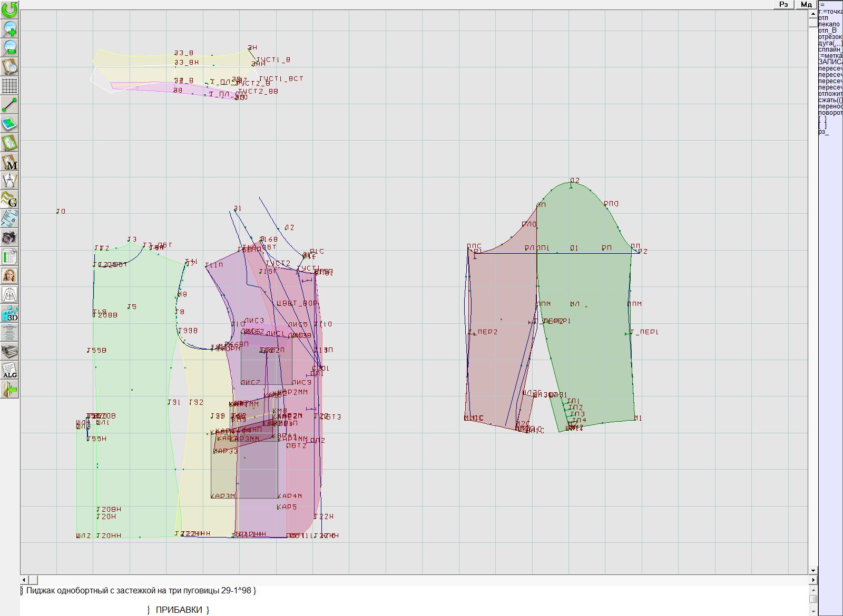Select 'лекало' in the command list
Image resolution: width=843 pixels, height=616 pixels.
829,24
